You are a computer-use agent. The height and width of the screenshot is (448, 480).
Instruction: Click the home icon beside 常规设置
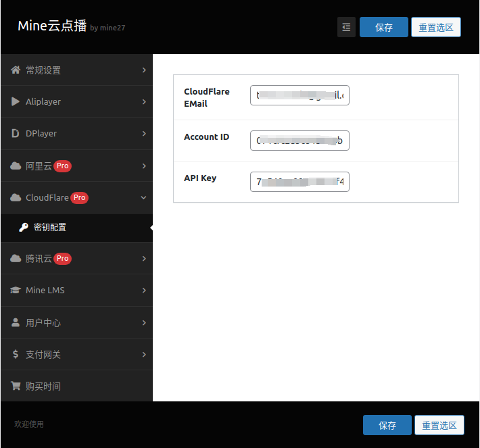tap(16, 70)
